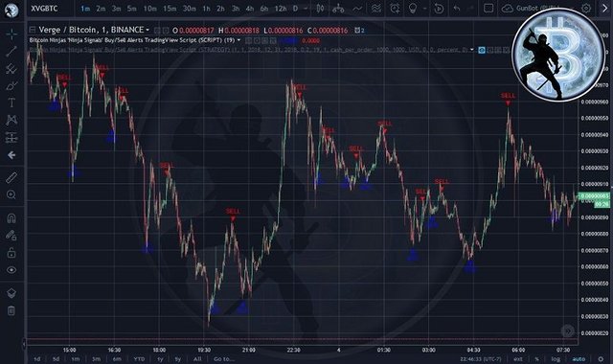Open the candlestick chart style selector
Image resolution: width=613 pixels, height=364 pixels.
(320, 9)
